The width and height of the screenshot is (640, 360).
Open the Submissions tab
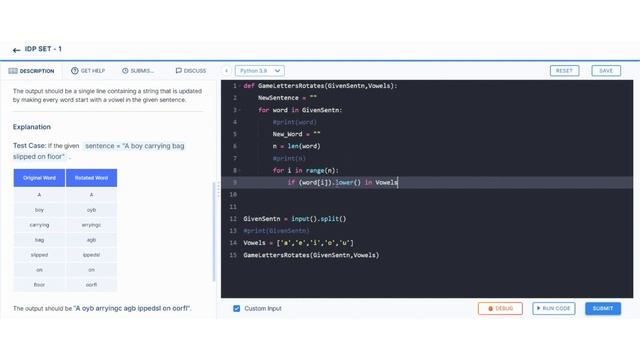tap(138, 71)
